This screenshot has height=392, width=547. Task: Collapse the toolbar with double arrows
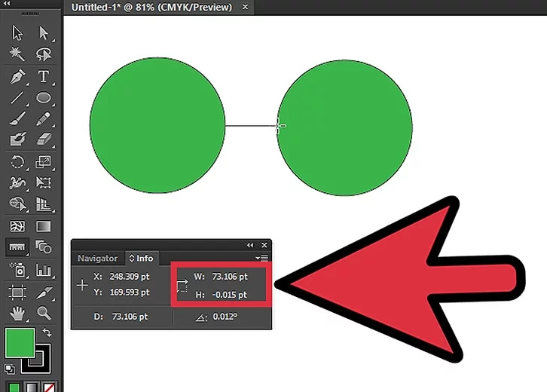pyautogui.click(x=7, y=4)
